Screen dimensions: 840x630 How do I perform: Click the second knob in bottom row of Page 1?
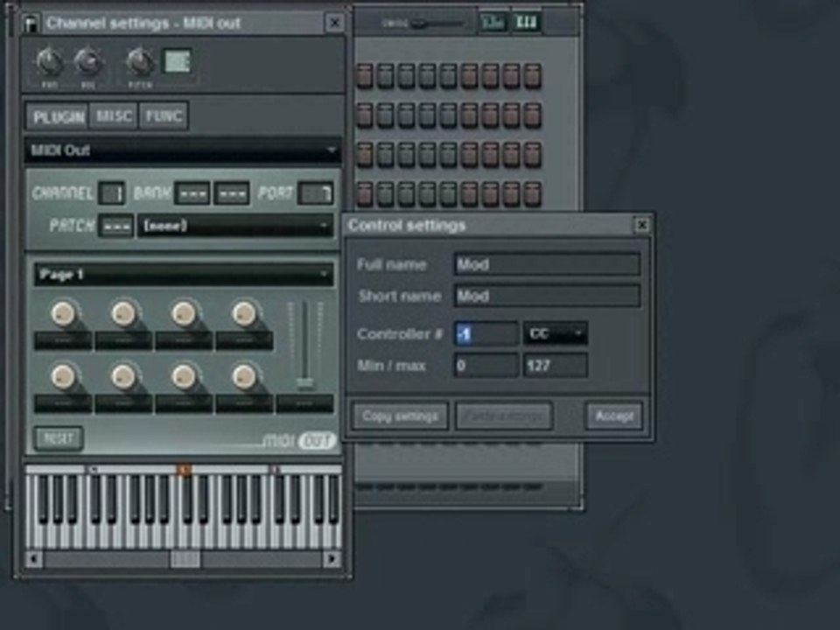pos(123,377)
